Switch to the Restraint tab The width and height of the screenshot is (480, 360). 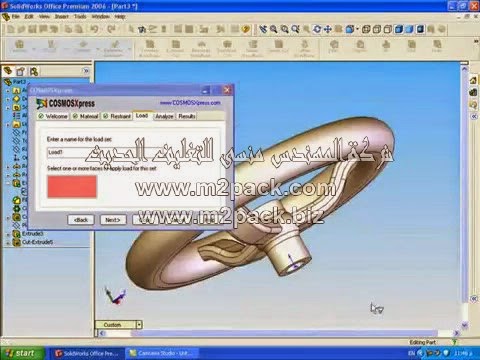[x=117, y=116]
